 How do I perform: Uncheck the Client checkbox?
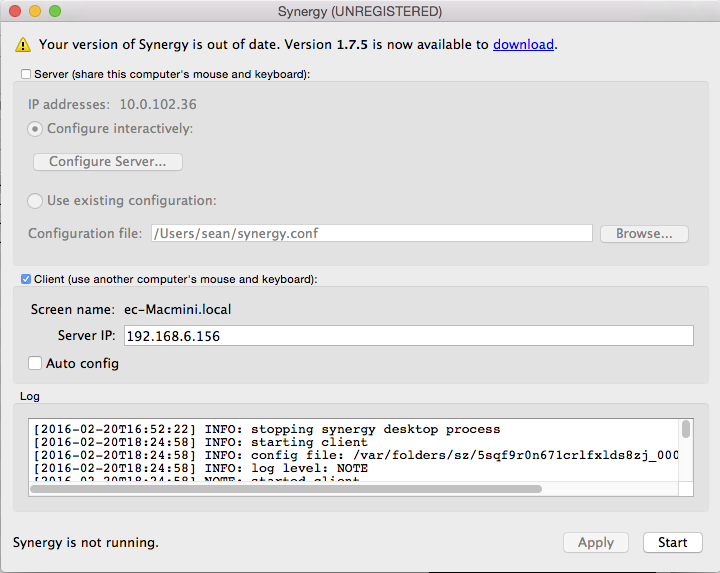tap(26, 279)
